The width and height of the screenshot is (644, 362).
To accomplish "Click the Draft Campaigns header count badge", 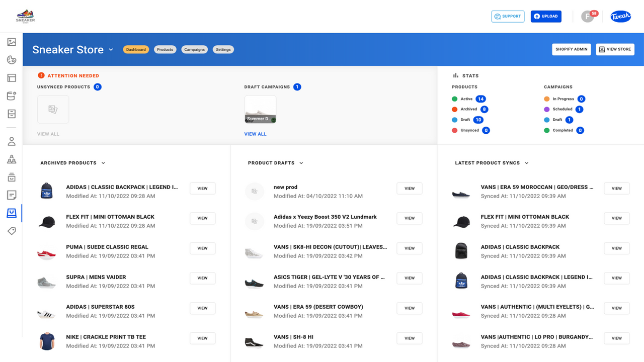I will pos(297,87).
